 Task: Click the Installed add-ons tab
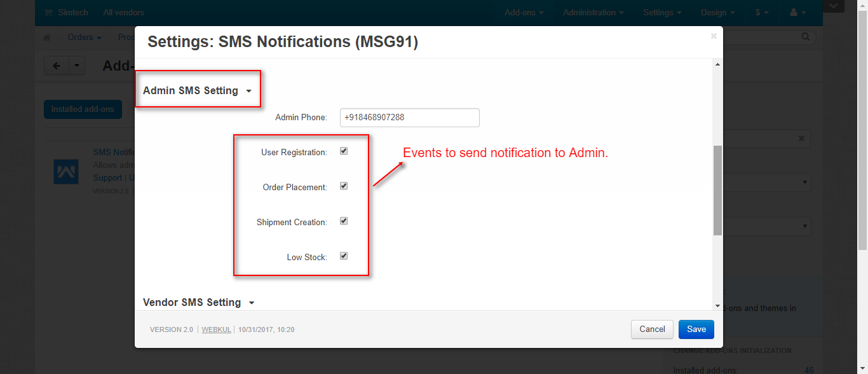(x=83, y=109)
